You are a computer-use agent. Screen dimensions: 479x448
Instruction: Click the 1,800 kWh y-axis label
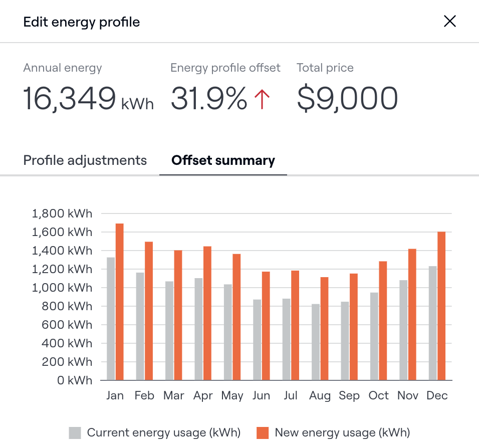[62, 214]
